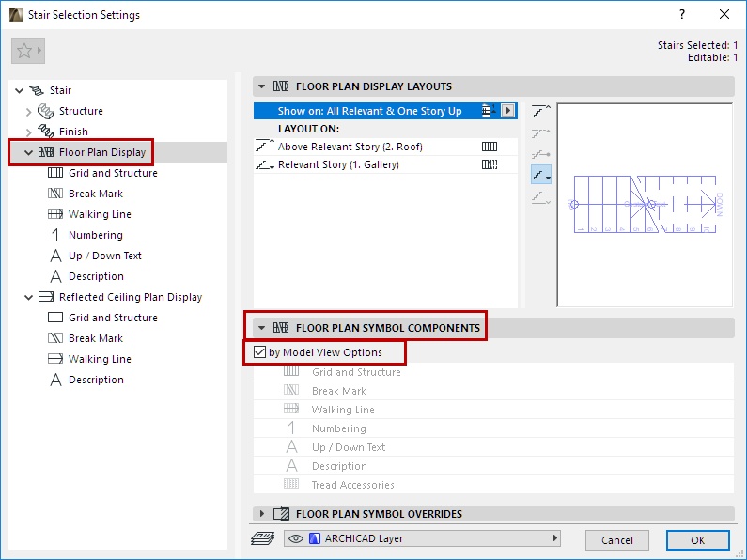747x560 pixels.
Task: Expand the Structure tree node
Action: (28, 112)
